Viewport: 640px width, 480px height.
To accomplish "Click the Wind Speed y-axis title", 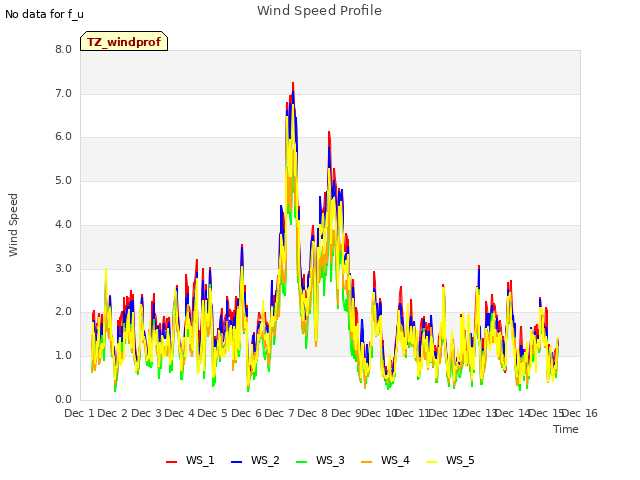I will [13, 225].
